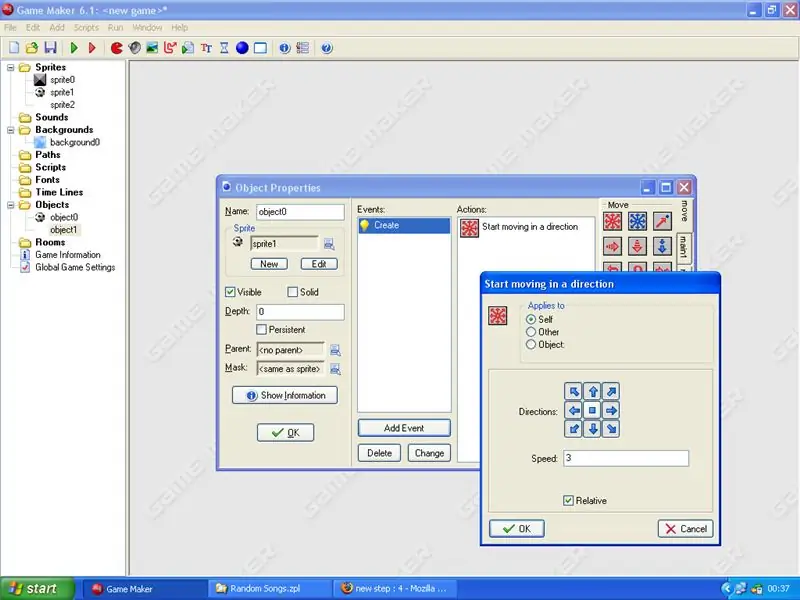Select Speed Horizontal action icon
Viewport: 800px width, 600px height.
612,246
